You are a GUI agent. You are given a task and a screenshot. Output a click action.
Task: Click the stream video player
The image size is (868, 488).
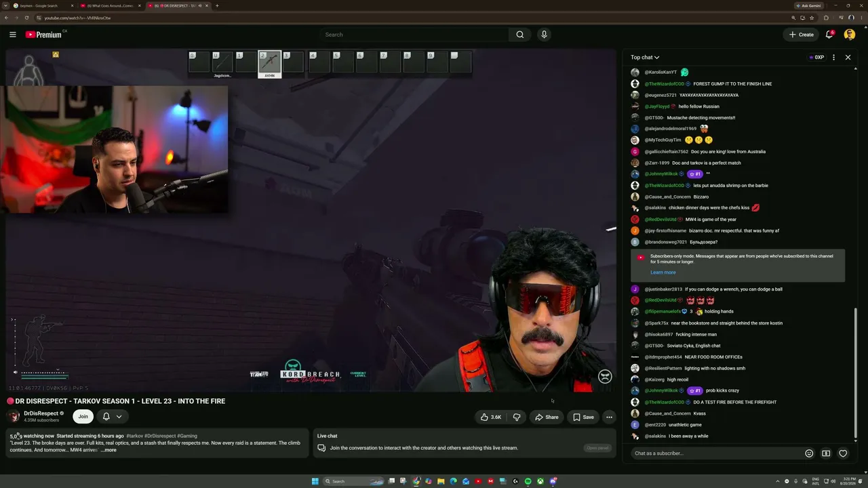tap(311, 220)
